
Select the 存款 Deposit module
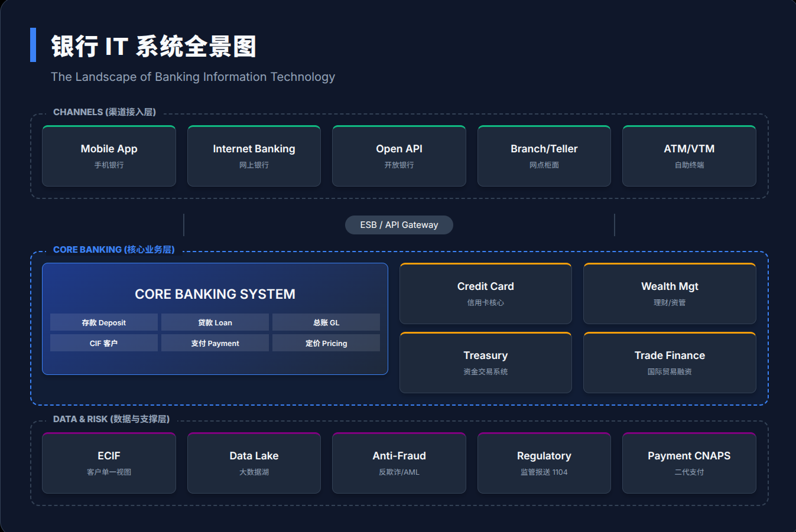pos(104,322)
